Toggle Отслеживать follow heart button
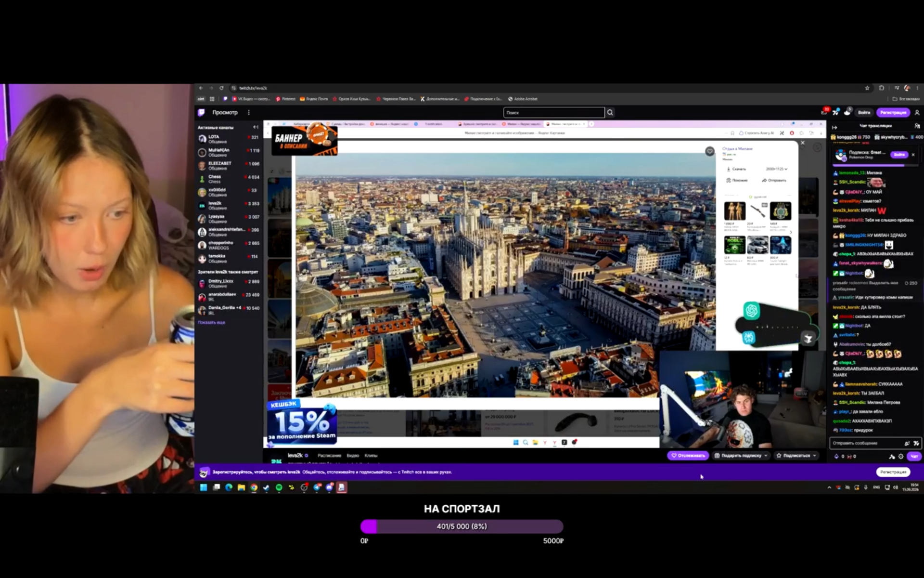The image size is (924, 578). coord(688,455)
